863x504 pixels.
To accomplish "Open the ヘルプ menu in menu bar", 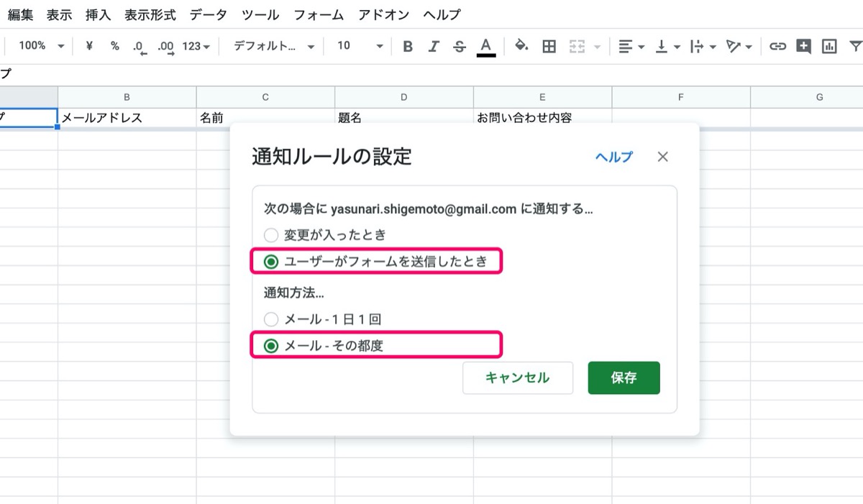I will click(x=442, y=14).
